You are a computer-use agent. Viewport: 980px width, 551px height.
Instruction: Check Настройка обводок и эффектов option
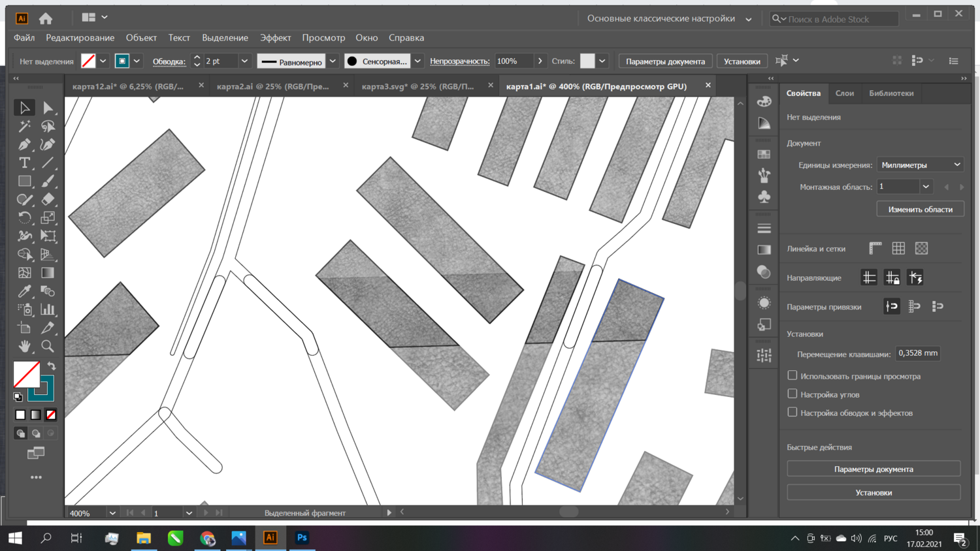[x=792, y=412]
